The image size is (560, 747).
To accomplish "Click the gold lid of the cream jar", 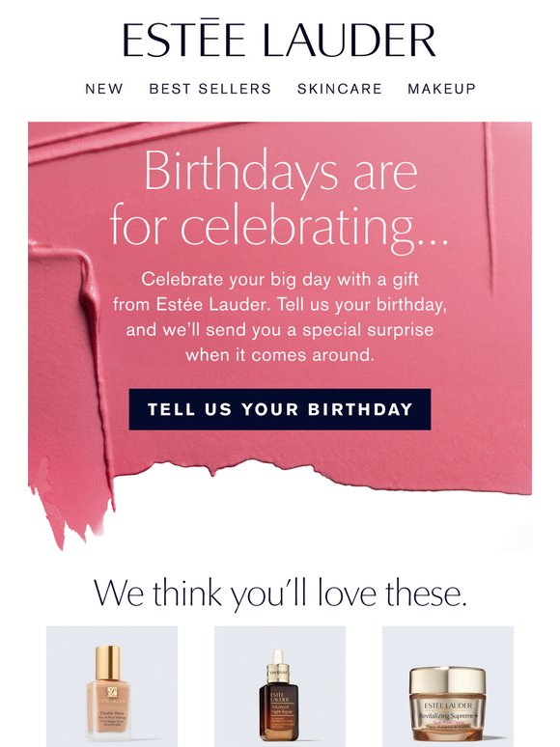I will [448, 682].
